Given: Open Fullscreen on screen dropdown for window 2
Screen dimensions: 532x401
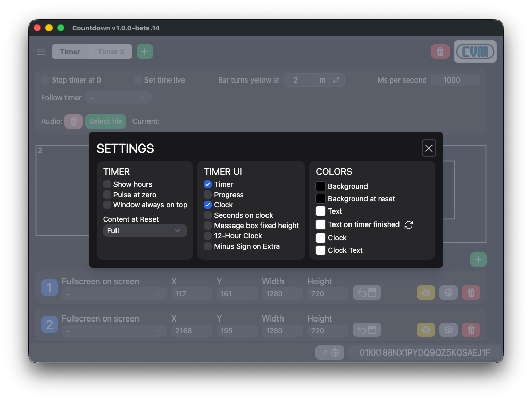Looking at the screenshot, I should (x=114, y=331).
